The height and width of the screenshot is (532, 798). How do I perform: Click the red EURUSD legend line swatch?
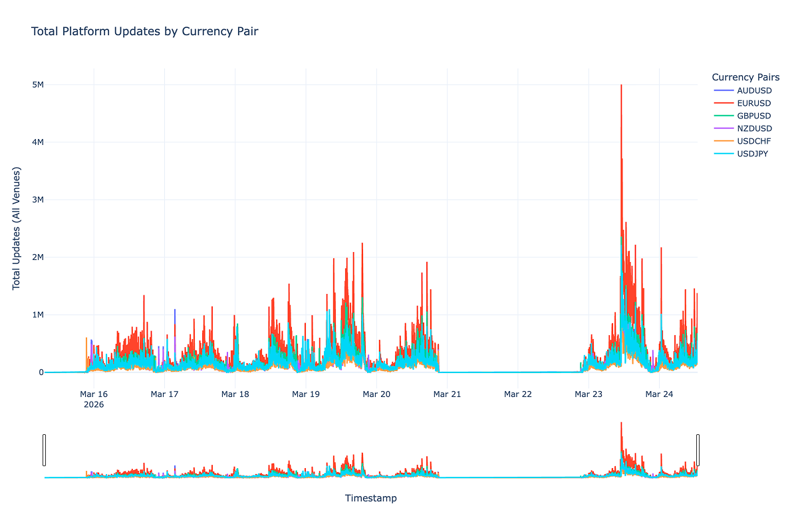(x=724, y=103)
